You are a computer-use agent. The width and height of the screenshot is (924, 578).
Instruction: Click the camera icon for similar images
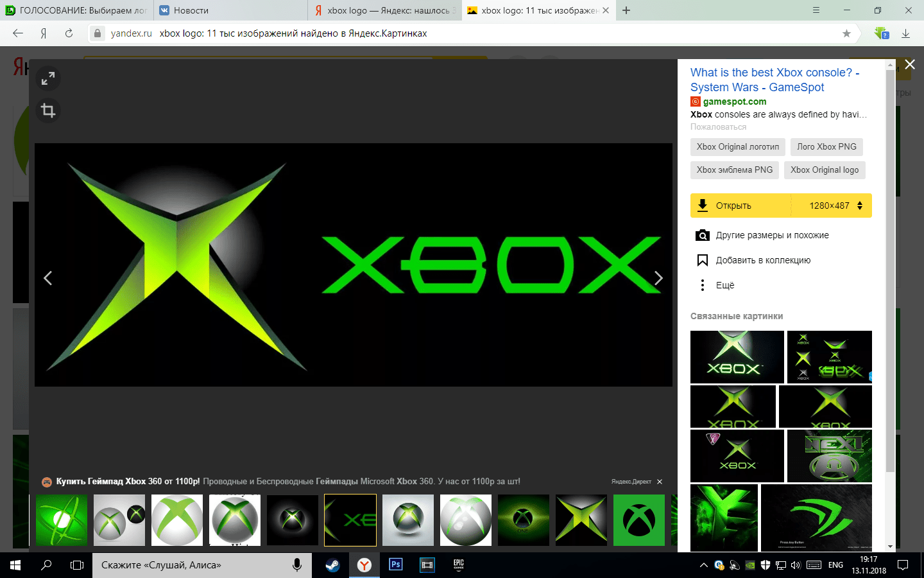point(703,235)
